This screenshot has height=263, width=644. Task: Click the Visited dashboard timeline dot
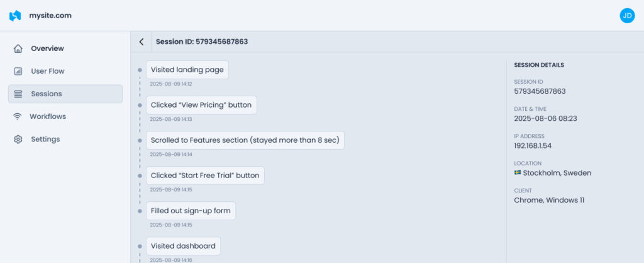pos(140,246)
